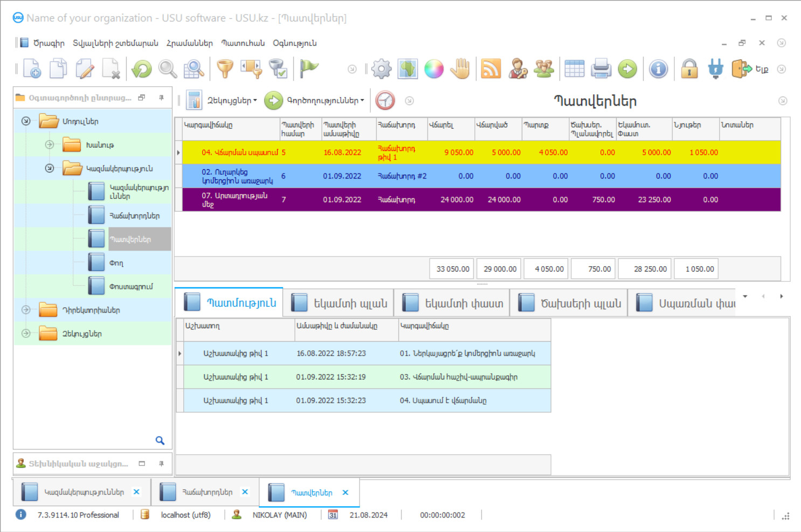Collapse the Մոդուլներ tree folder

(x=26, y=121)
